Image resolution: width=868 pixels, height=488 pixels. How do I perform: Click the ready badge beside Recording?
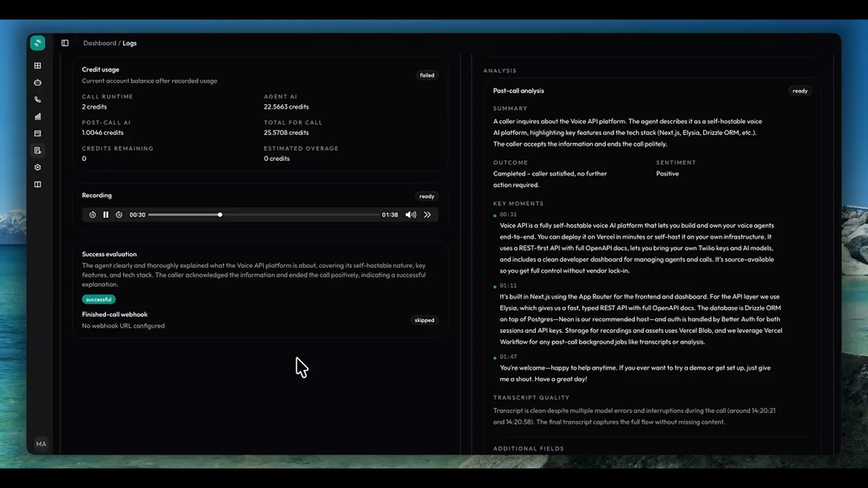point(427,196)
